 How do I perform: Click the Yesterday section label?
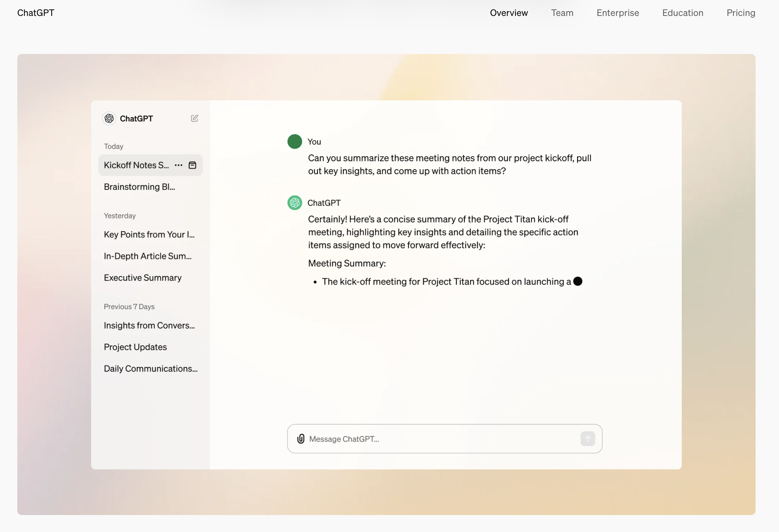coord(120,216)
